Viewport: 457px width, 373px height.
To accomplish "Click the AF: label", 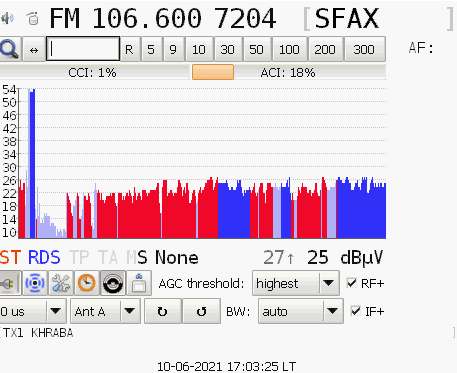I will [x=421, y=48].
